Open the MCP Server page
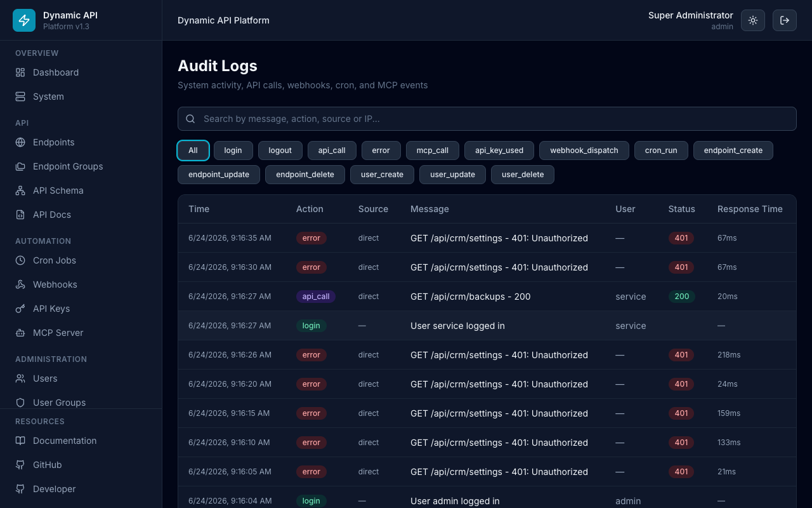Viewport: 812px width, 508px height. point(81,333)
